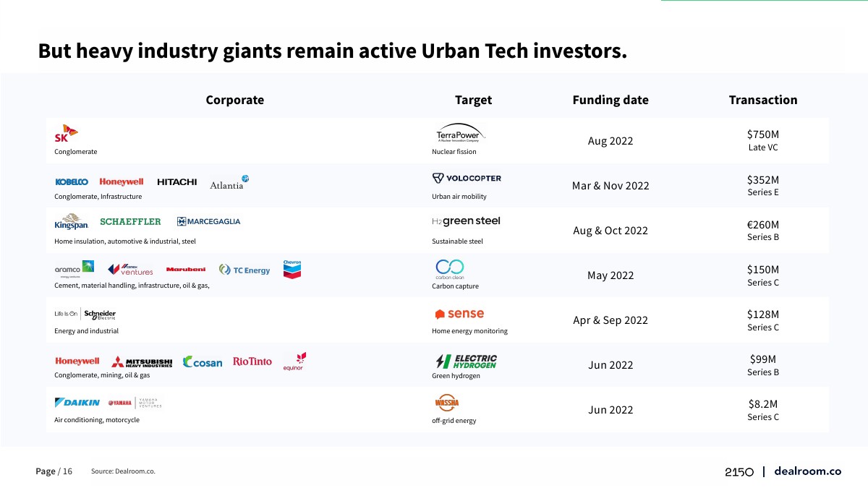Click the Electric Hydrogen logo

(x=466, y=361)
